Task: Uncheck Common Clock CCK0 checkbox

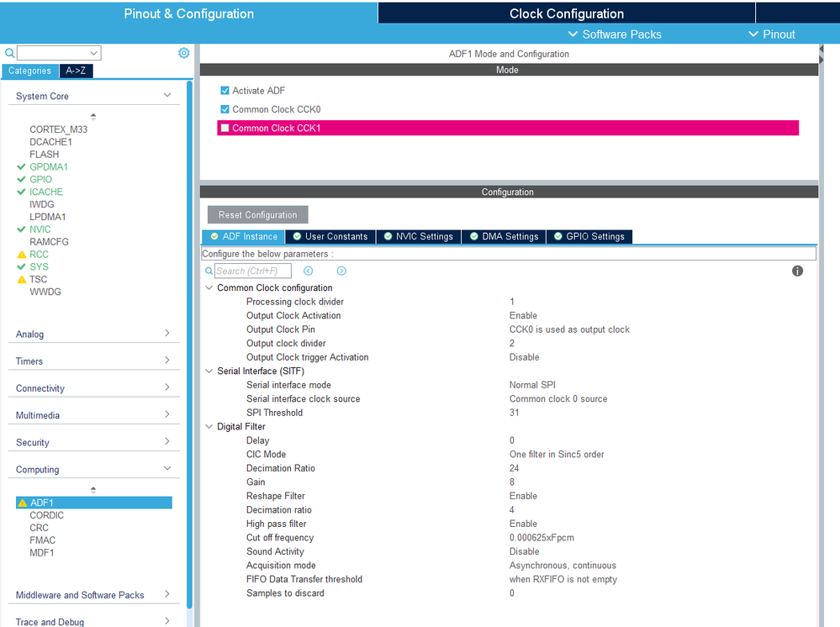Action: click(225, 109)
